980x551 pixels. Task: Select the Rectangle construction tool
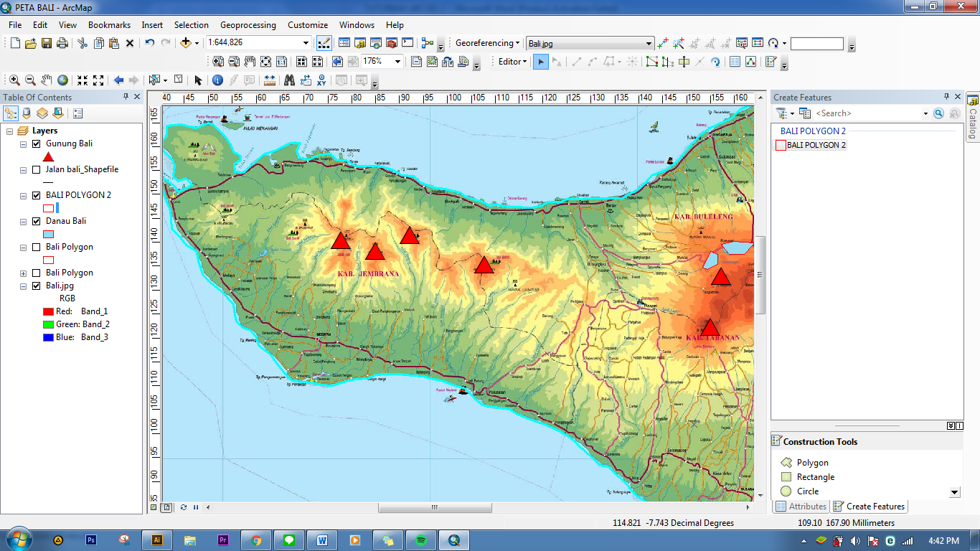815,477
